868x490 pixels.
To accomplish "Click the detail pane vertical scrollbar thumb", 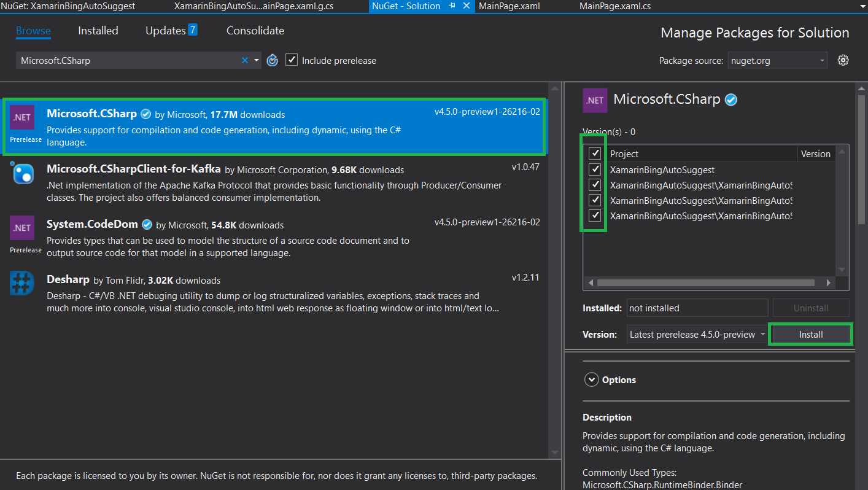I will click(x=862, y=159).
